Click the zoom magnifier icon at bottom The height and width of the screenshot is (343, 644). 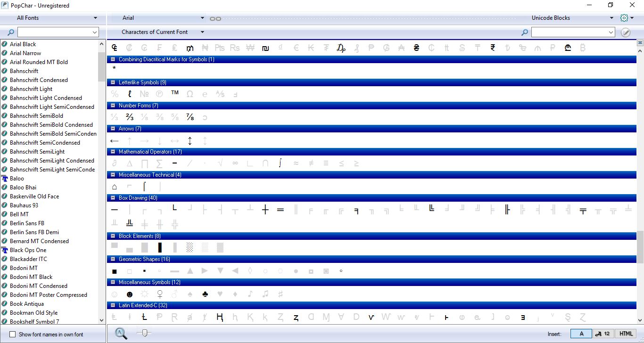pos(121,333)
